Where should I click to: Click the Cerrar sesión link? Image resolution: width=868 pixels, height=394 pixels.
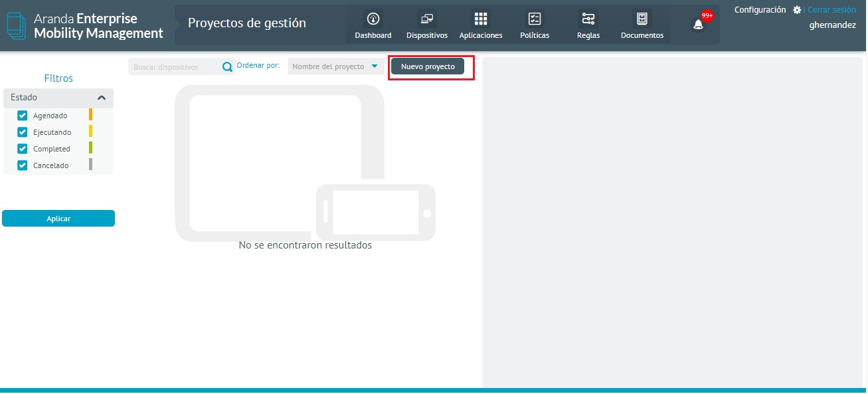click(x=831, y=10)
